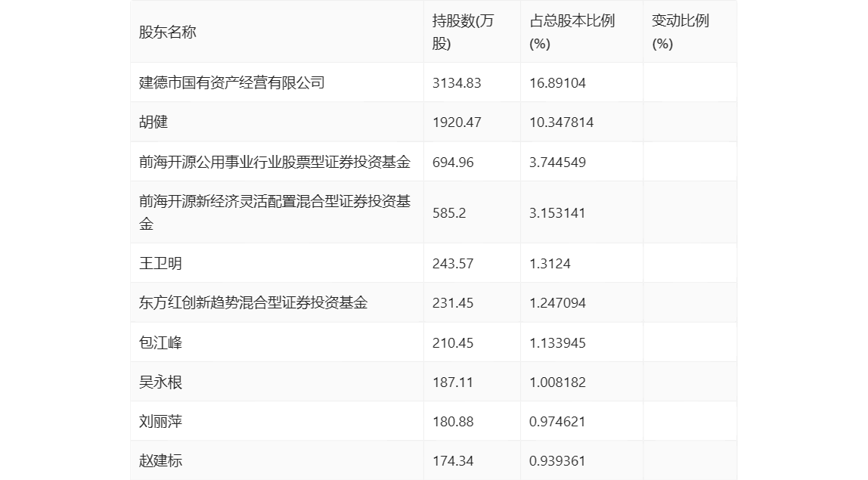Select the share count 174.34
The width and height of the screenshot is (868, 480).
point(453,460)
